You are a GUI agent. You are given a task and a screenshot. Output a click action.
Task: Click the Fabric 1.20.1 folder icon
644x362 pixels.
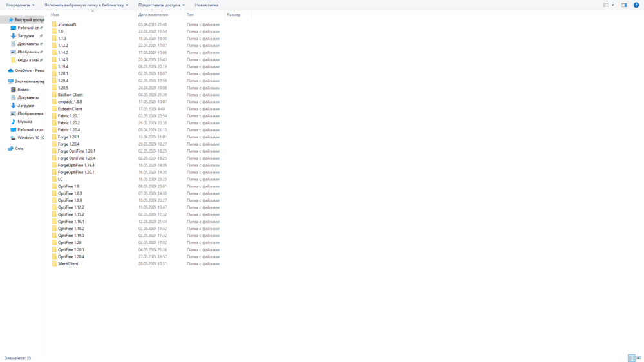54,116
